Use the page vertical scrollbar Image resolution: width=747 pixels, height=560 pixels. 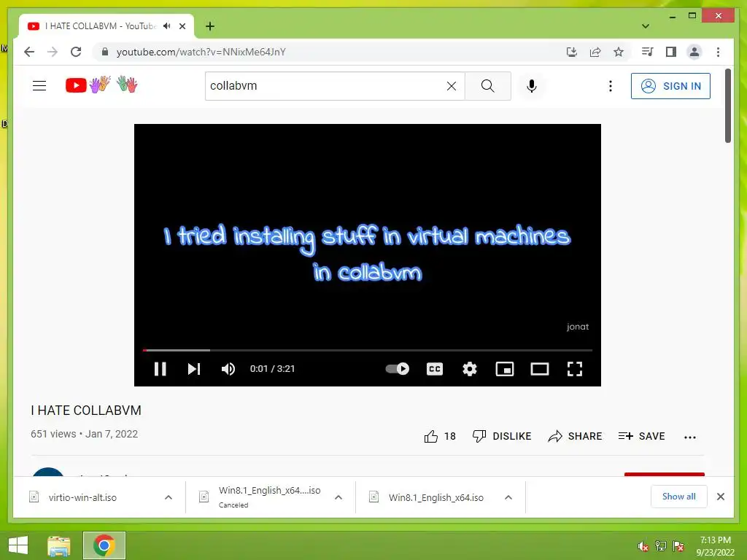click(728, 106)
